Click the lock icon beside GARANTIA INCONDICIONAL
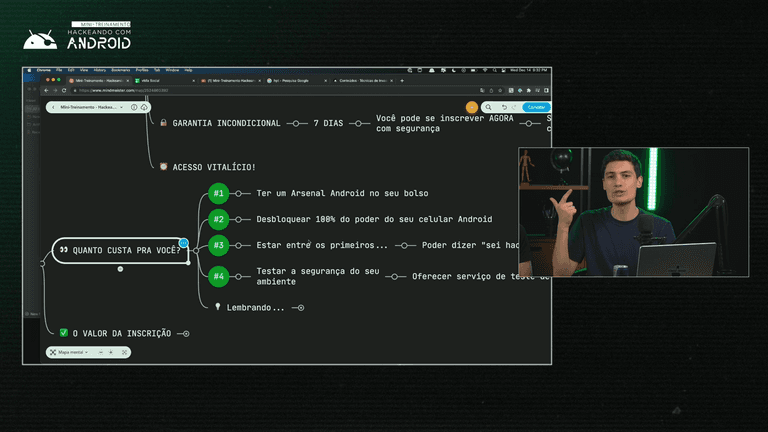The image size is (768, 432). (x=163, y=123)
